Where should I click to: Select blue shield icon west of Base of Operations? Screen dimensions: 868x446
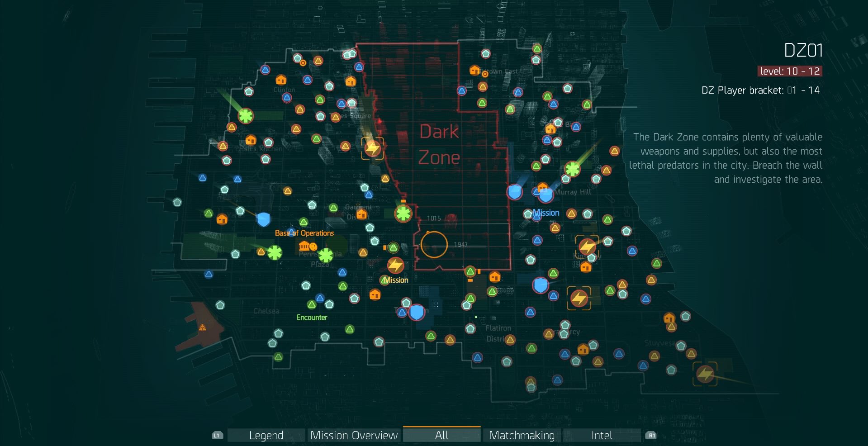click(x=263, y=220)
